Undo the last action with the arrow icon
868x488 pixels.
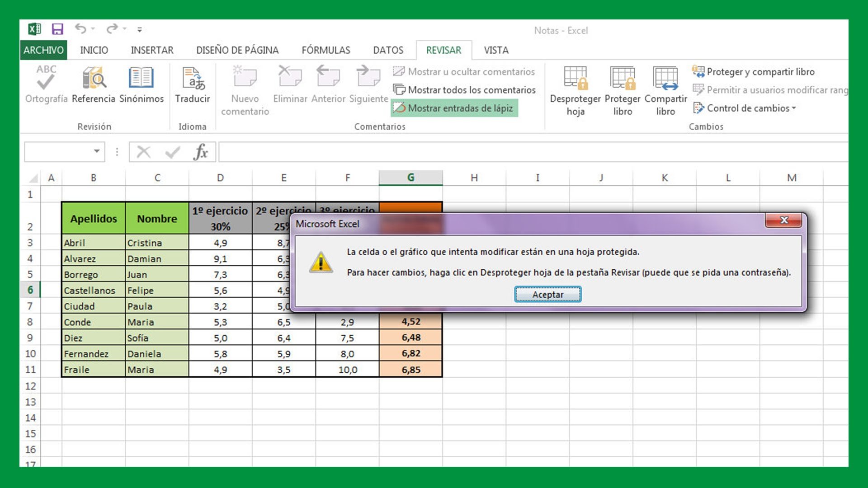click(80, 29)
